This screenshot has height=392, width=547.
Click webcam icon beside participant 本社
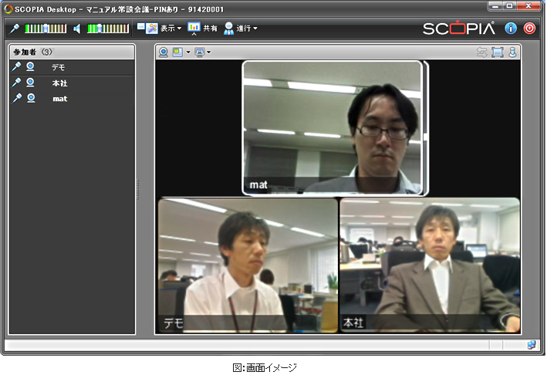(x=31, y=83)
